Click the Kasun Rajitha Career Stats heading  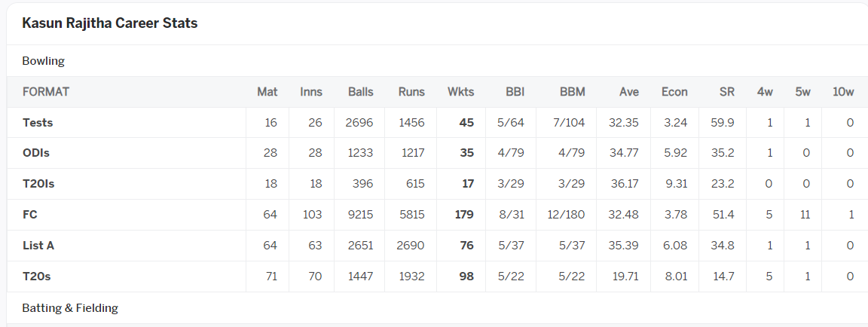[x=109, y=23]
